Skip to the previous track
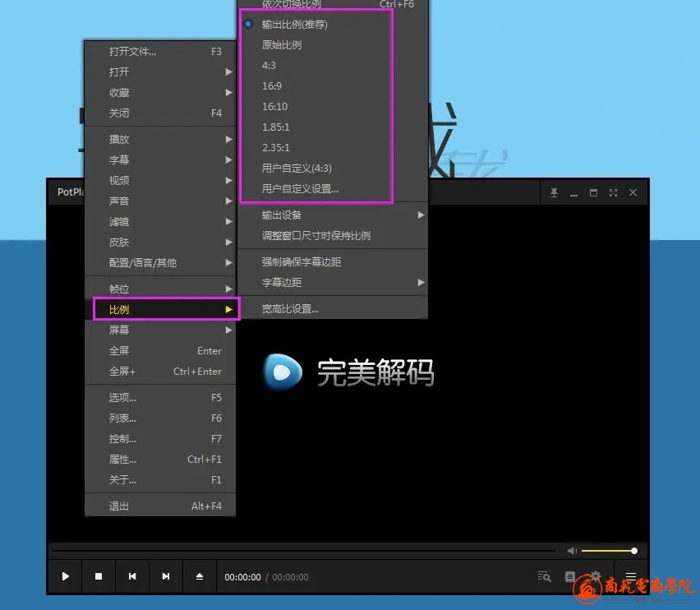The width and height of the screenshot is (700, 610). [x=132, y=576]
